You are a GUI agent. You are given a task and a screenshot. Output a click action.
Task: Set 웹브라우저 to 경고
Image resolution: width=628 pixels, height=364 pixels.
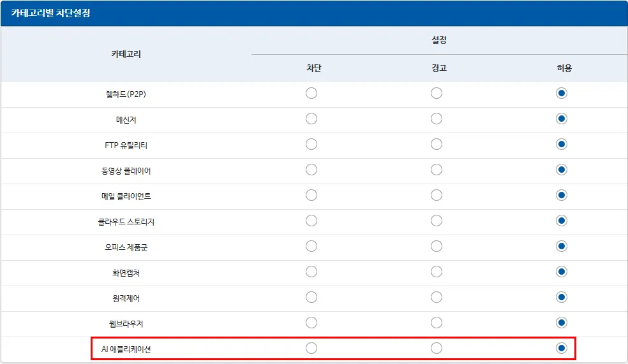(x=437, y=323)
